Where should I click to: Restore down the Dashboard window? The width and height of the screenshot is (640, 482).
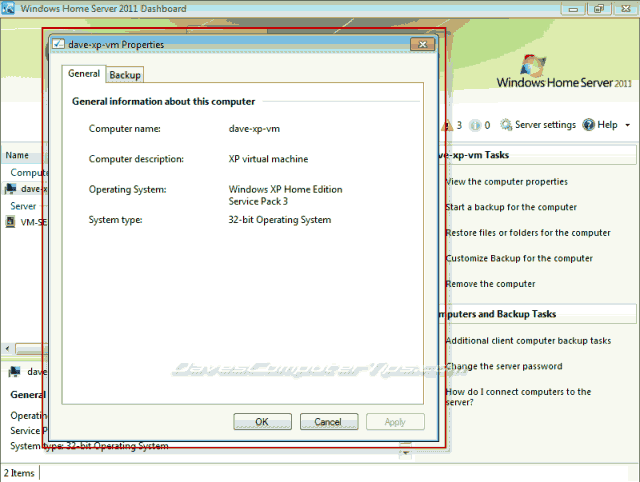pos(599,9)
